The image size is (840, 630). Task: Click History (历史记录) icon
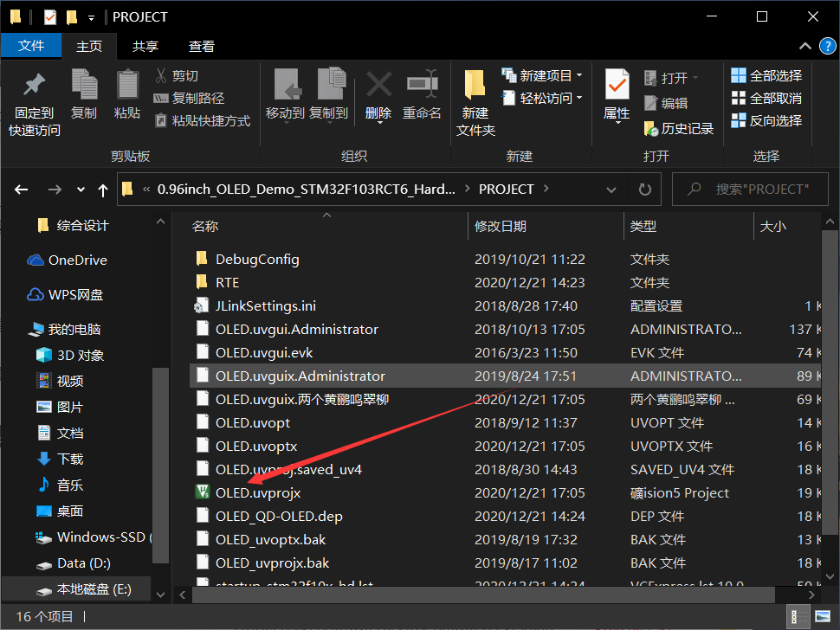pyautogui.click(x=651, y=128)
